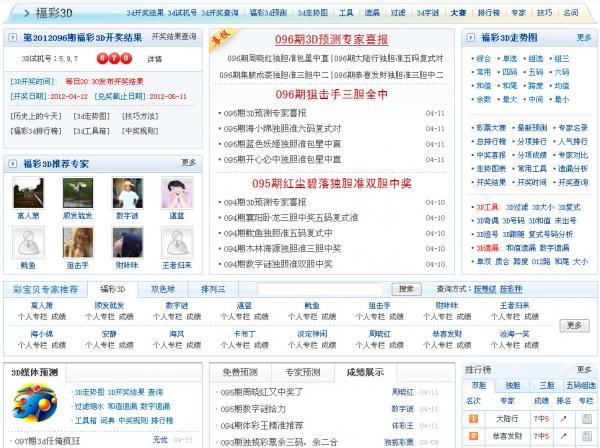Open 大赛 in top navigation
Image resolution: width=600 pixels, height=448 pixels.
[458, 13]
